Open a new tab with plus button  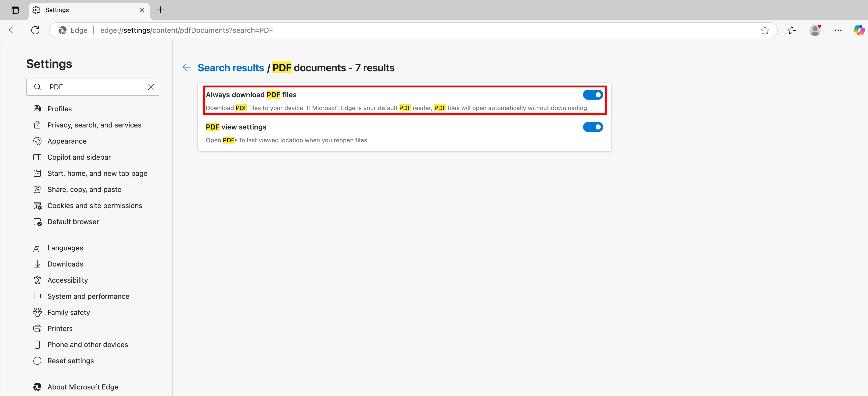point(161,10)
